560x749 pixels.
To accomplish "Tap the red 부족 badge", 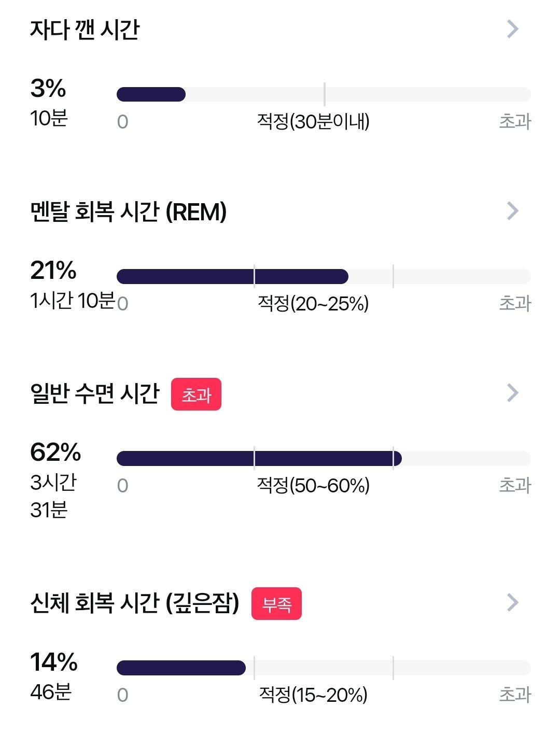I will tap(276, 604).
